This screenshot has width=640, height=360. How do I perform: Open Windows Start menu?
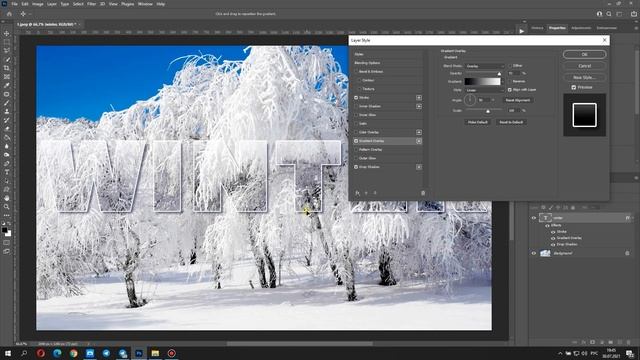pos(8,353)
